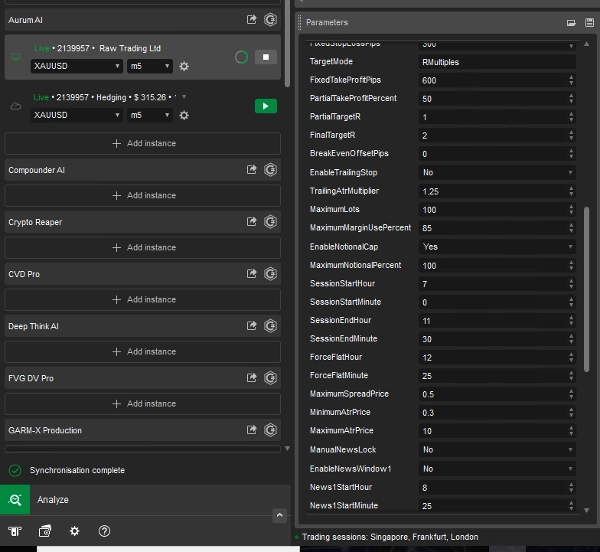
Task: Click Add instance under Deep Think AI
Action: coord(143,352)
